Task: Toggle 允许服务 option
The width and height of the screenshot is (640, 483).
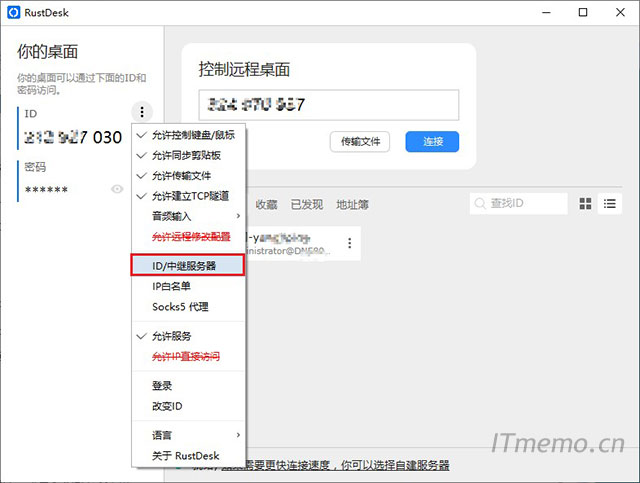Action: tap(189, 336)
